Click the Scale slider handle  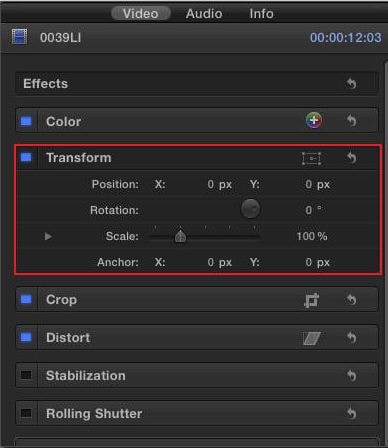(180, 236)
